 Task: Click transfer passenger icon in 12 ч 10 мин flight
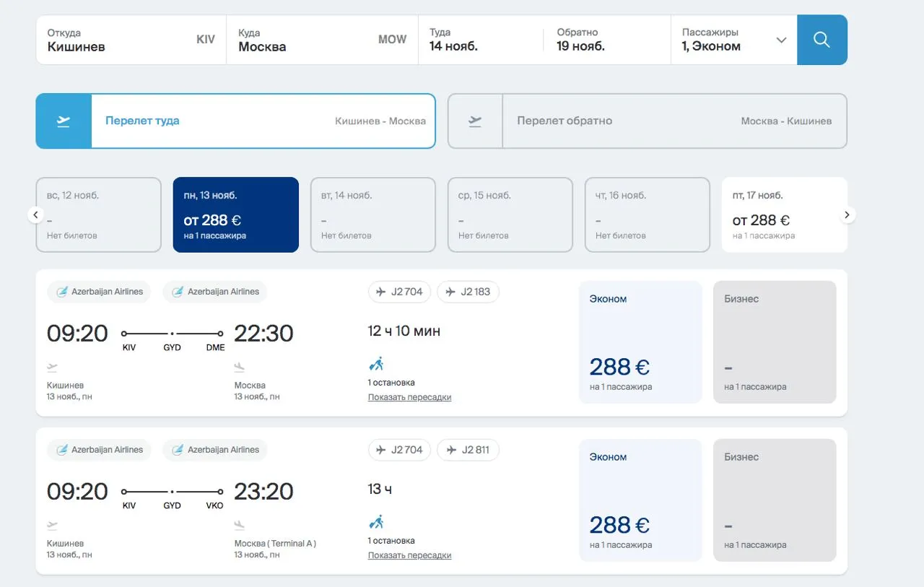pos(376,364)
